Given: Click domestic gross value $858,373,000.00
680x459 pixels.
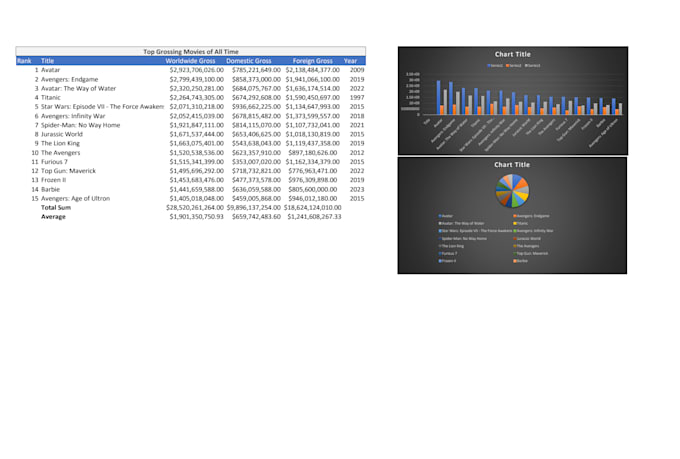Looking at the screenshot, I should pos(256,79).
